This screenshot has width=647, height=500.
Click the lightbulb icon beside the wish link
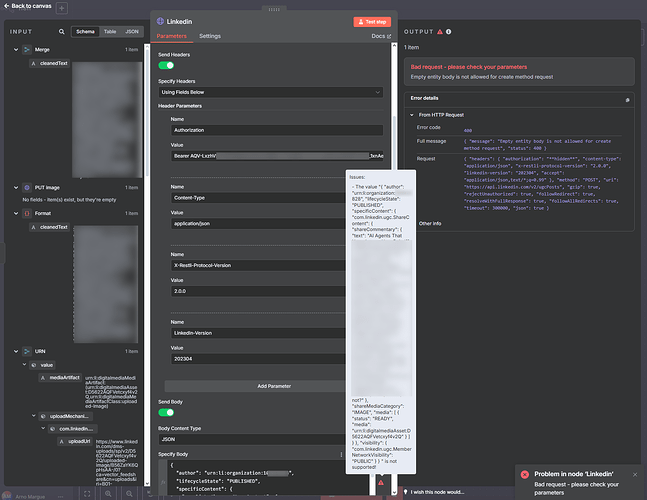406,492
